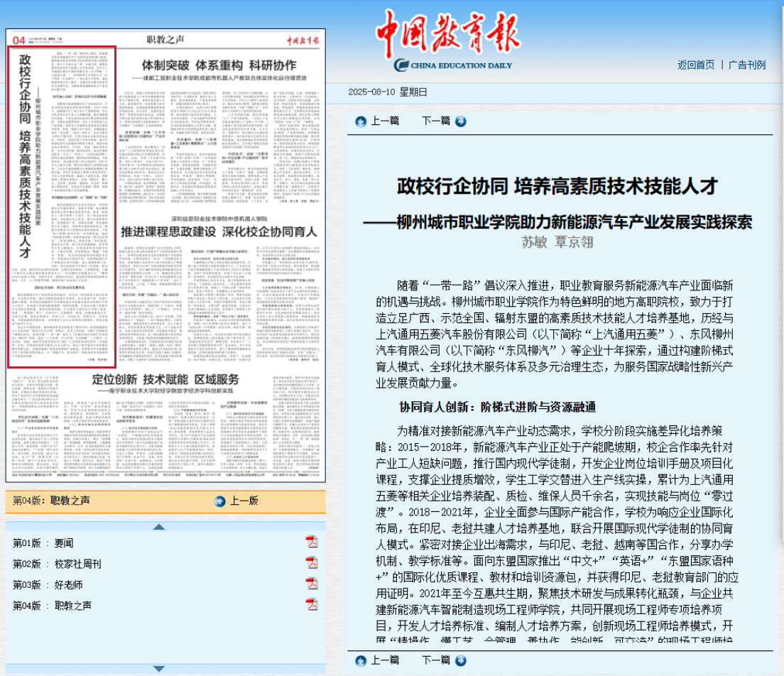Click the PDF icon beside 第03版 好老师
Viewport: 784px width, 676px height.
[312, 584]
